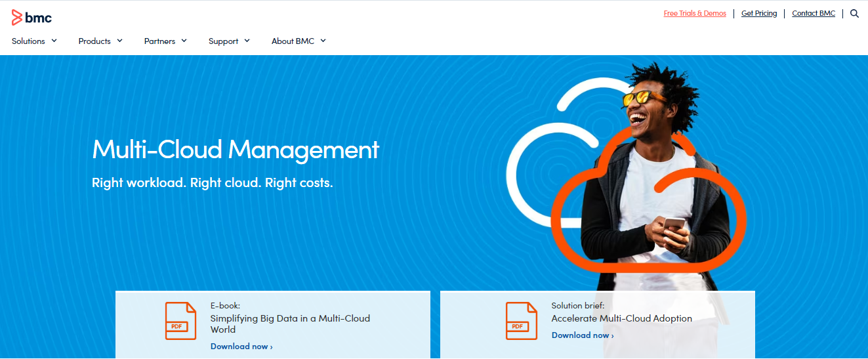This screenshot has width=868, height=359.
Task: Follow the Free Trials & Demos link
Action: (695, 13)
